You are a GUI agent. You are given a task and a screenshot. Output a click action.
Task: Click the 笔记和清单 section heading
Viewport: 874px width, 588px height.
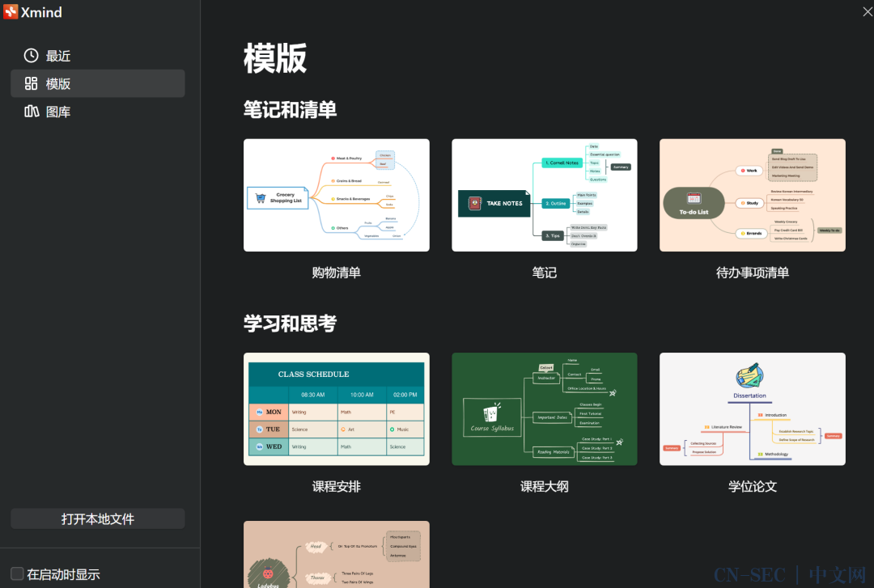(x=290, y=110)
